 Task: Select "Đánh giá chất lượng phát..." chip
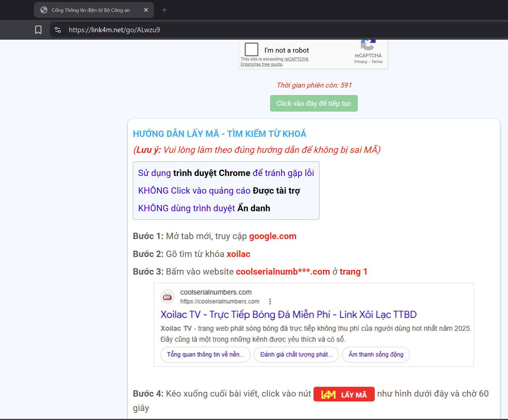click(x=296, y=354)
